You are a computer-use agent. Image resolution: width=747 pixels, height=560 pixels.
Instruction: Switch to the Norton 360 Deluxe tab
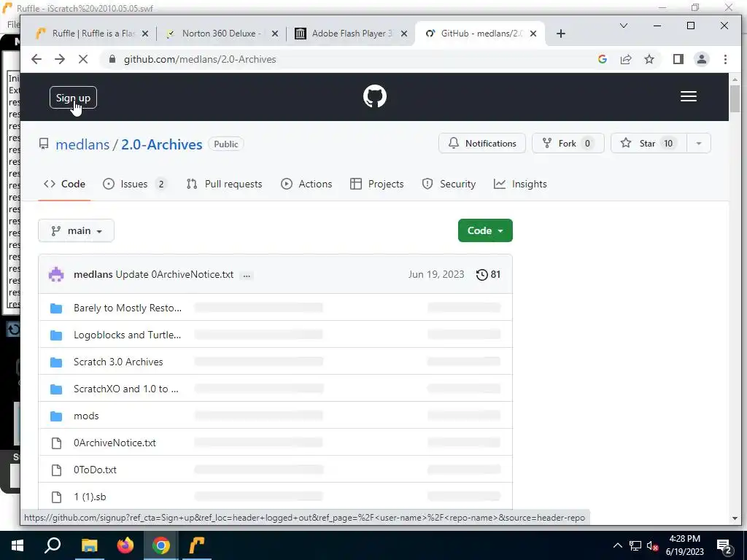(222, 34)
